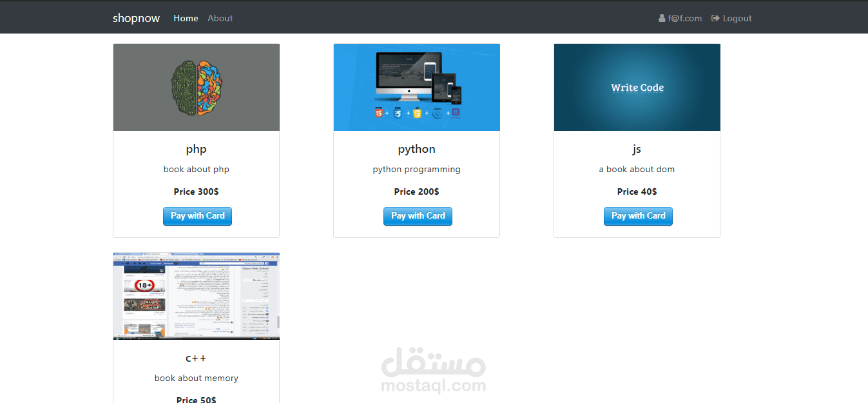Open the php book brain image
868x403 pixels.
pos(197,87)
